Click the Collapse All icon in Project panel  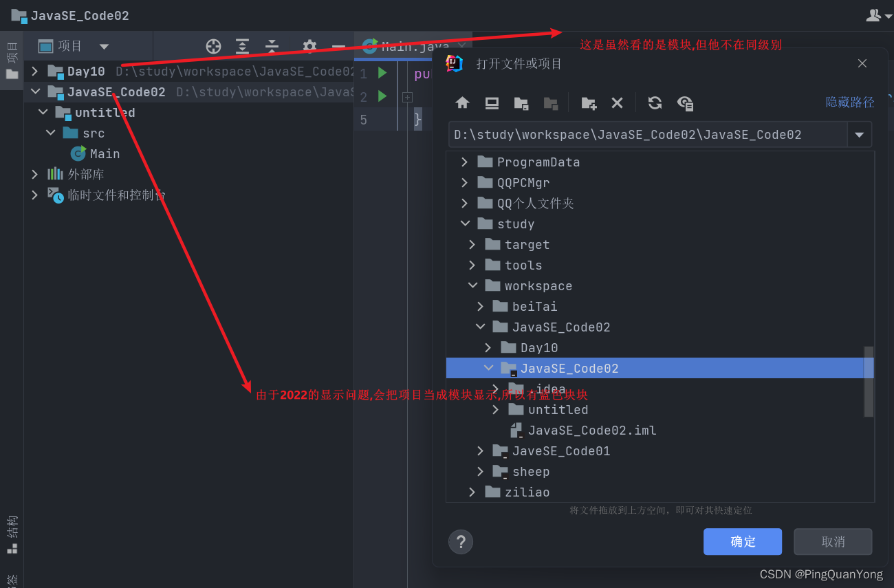tap(272, 46)
